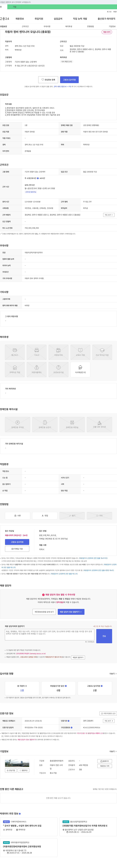Click the company building photo thumbnail

(17, 763)
